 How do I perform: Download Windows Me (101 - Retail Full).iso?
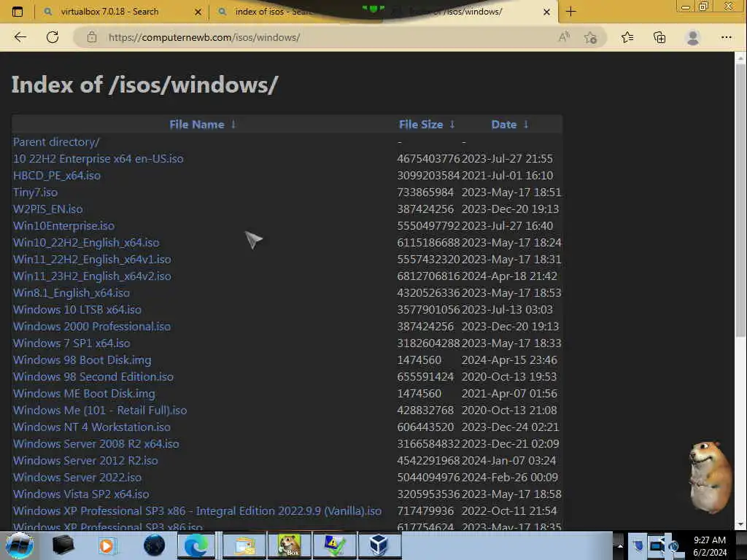100,410
